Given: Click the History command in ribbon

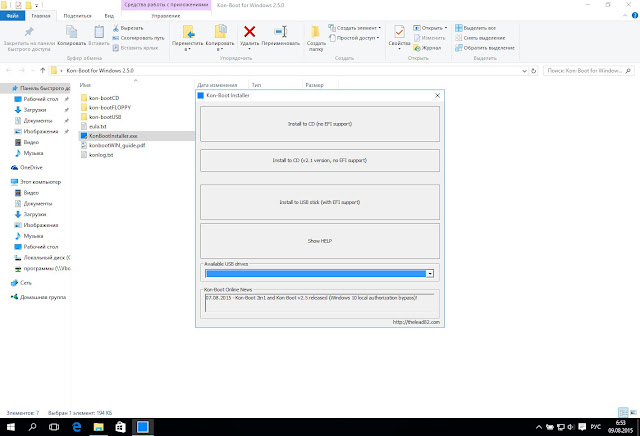Looking at the screenshot, I should 427,48.
